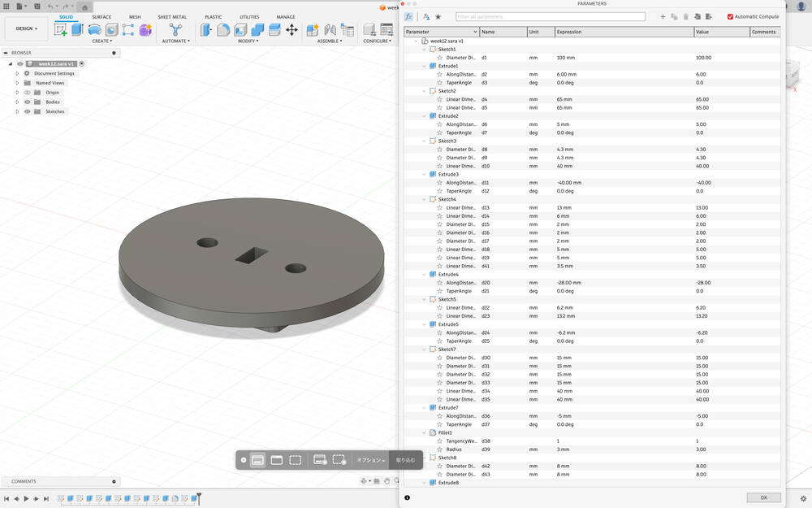The image size is (812, 508).
Task: Click the Home tab icon
Action: point(84,7)
